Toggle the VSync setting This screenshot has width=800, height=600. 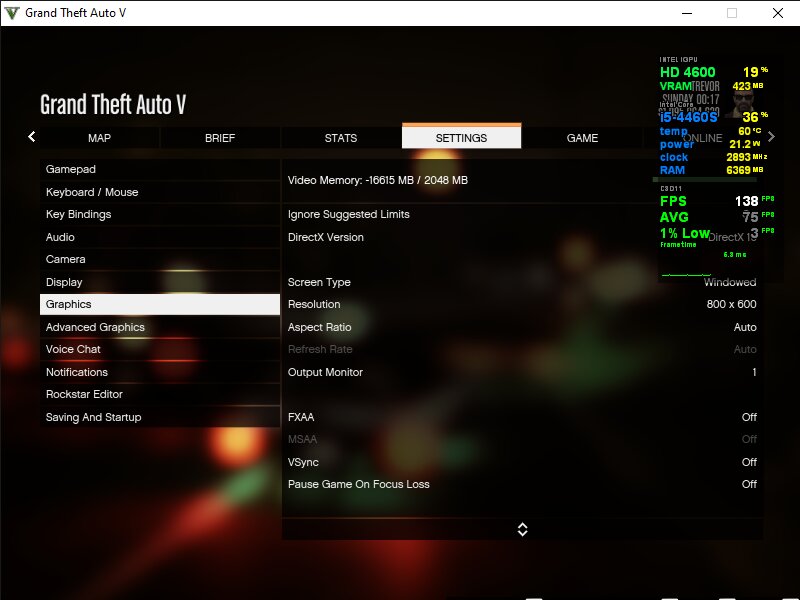pyautogui.click(x=522, y=462)
